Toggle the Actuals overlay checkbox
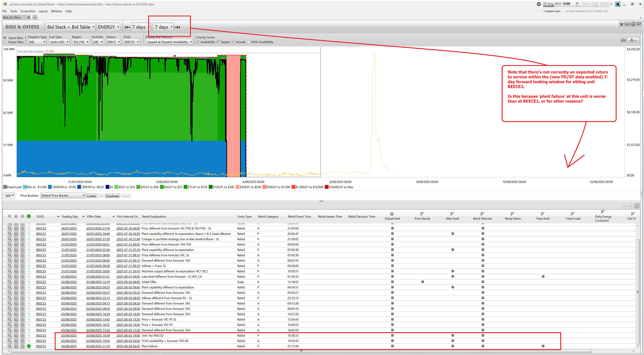Screen dimensions: 644x355 coord(233,42)
